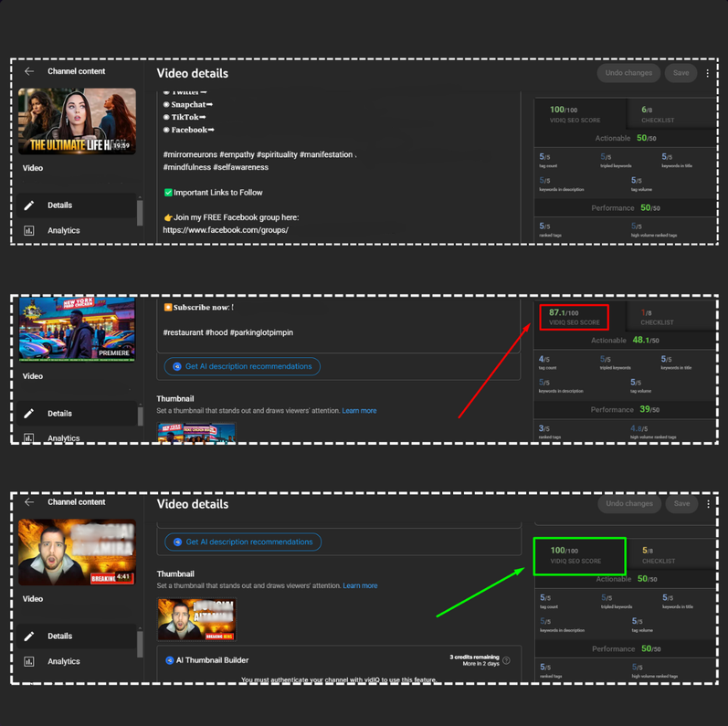The image size is (728, 726).
Task: Click Save button in 4:41 video panel
Action: point(681,504)
